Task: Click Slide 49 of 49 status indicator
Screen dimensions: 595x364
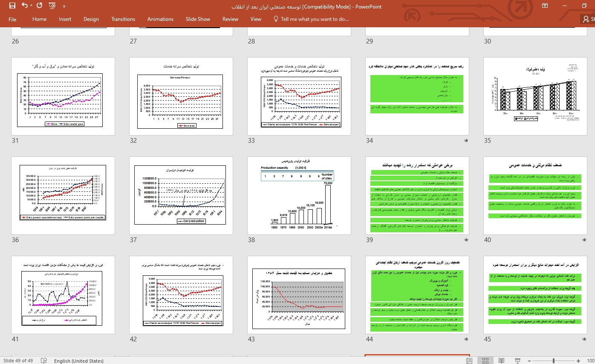Action: (18, 361)
